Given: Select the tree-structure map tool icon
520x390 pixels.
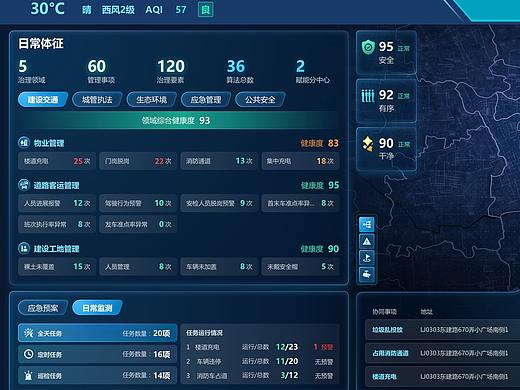Looking at the screenshot, I should coord(367,225).
